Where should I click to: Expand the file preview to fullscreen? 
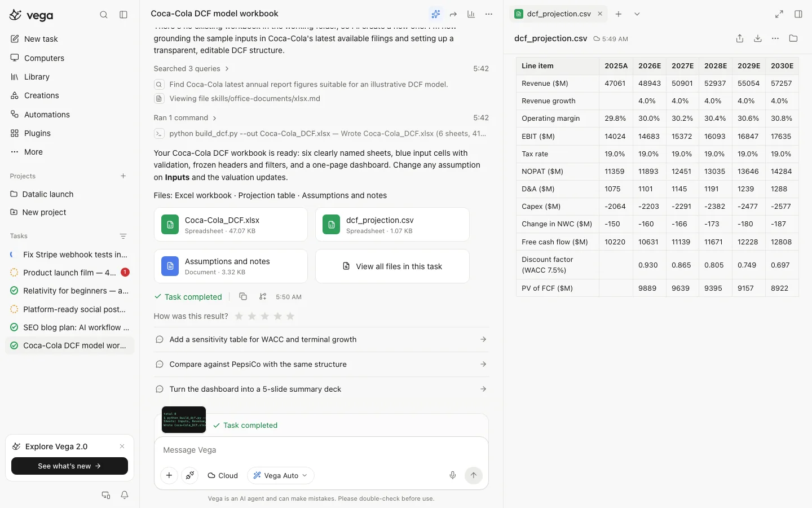(x=779, y=14)
